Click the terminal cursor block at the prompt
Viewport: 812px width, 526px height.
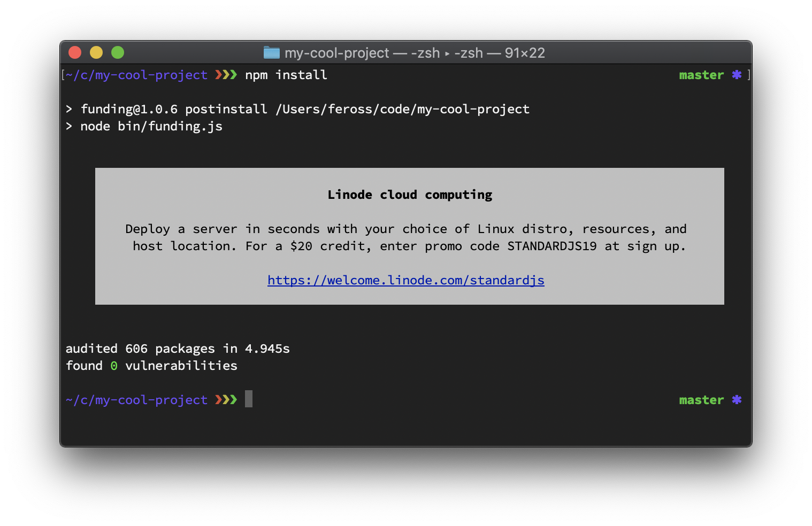coord(249,399)
